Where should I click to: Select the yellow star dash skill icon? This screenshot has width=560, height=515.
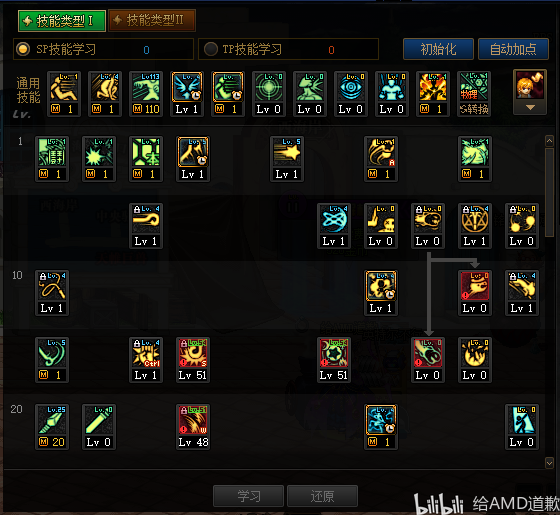(286, 152)
